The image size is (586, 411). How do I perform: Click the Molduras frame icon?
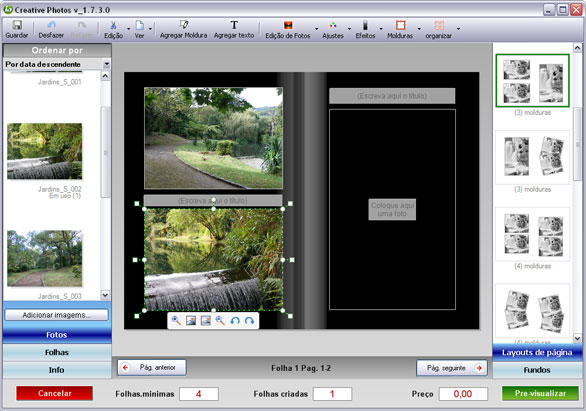pyautogui.click(x=400, y=25)
